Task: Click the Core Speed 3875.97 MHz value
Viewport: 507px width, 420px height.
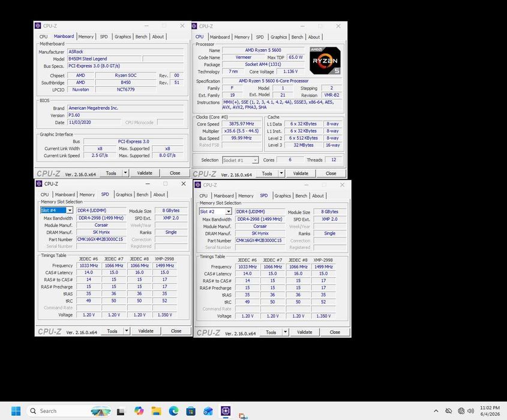Action: [x=241, y=124]
